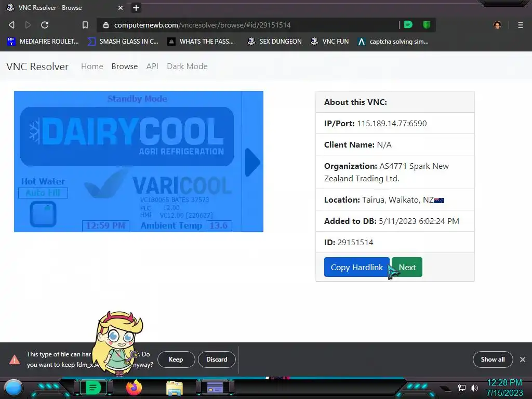The width and height of the screenshot is (532, 399).
Task: Click the browser forward arrow
Action: tap(28, 25)
